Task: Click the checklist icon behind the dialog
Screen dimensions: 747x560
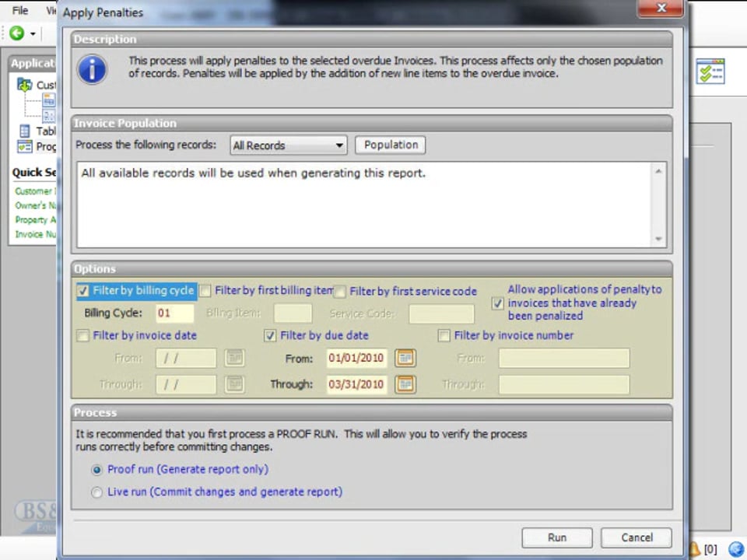Action: [710, 71]
